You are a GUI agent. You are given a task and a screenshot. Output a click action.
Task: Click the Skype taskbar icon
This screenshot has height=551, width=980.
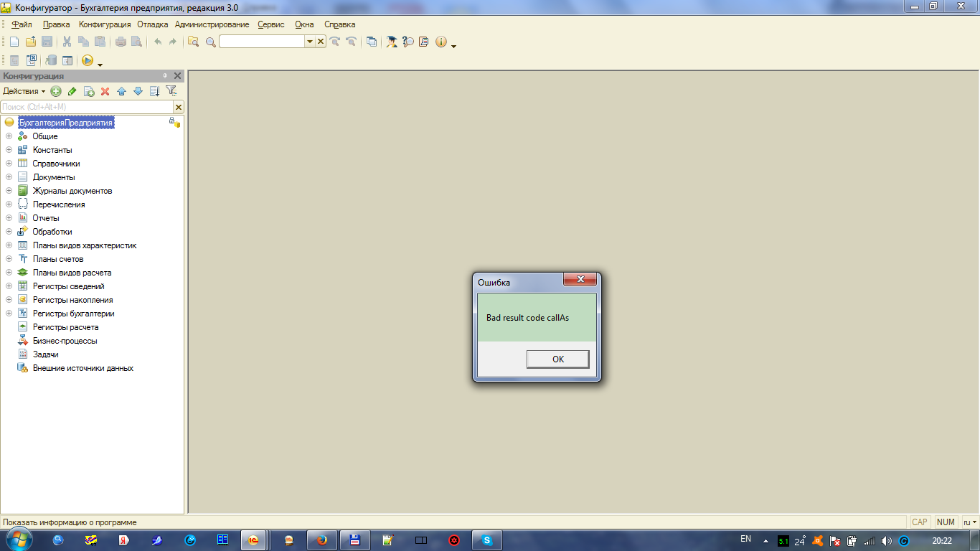(487, 540)
